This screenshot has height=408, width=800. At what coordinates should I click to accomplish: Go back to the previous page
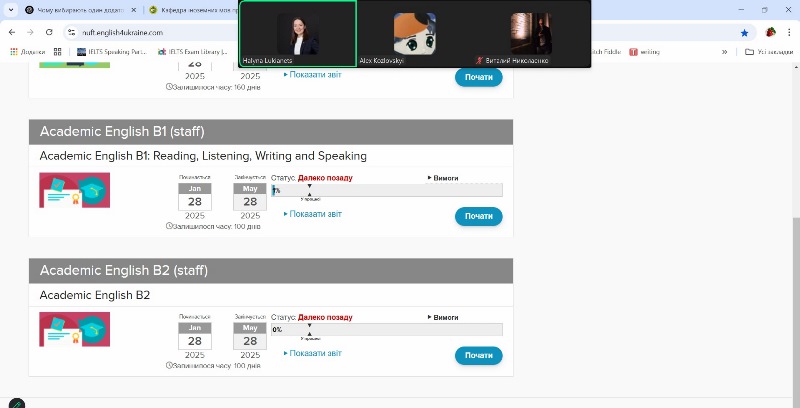click(x=12, y=32)
